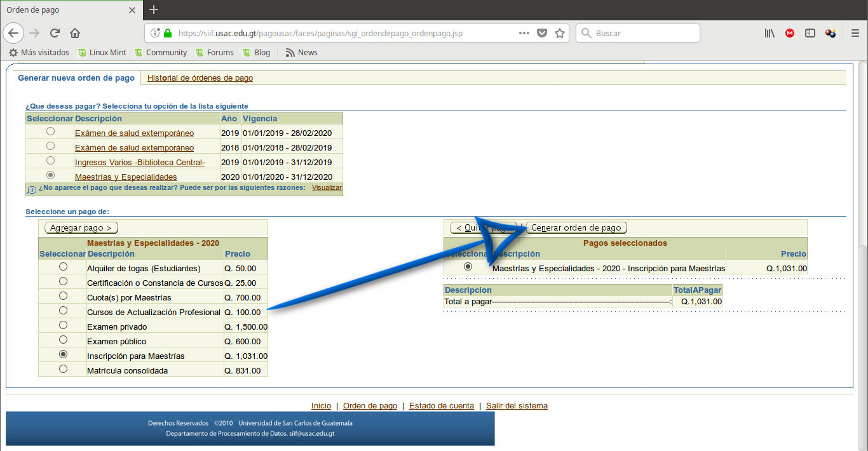868x451 pixels.
Task: Open page actions three-dot menu in address bar
Action: [524, 33]
